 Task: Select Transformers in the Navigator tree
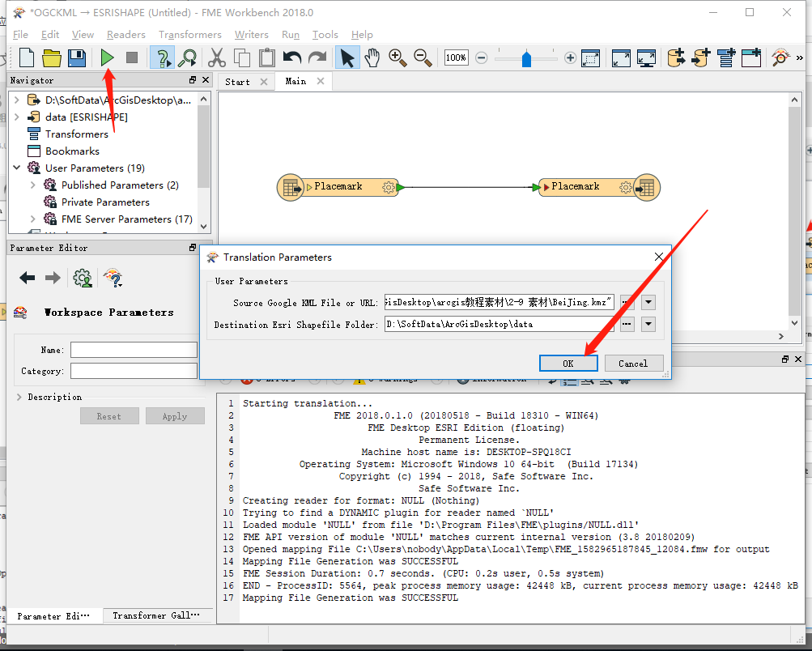tap(77, 134)
